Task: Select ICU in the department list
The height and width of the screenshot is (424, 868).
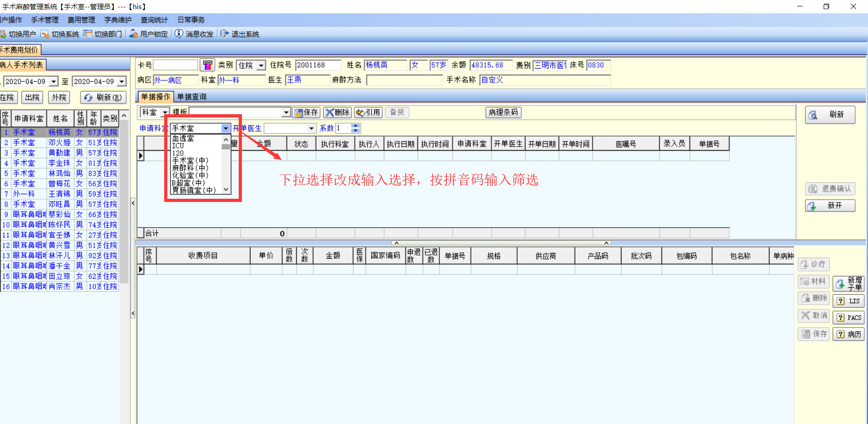Action: click(178, 146)
